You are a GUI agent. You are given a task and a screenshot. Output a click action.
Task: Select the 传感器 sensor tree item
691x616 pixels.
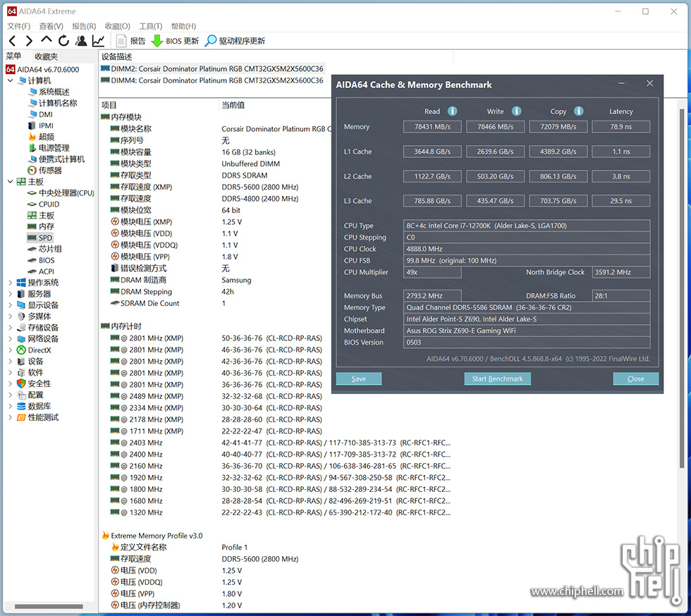49,171
